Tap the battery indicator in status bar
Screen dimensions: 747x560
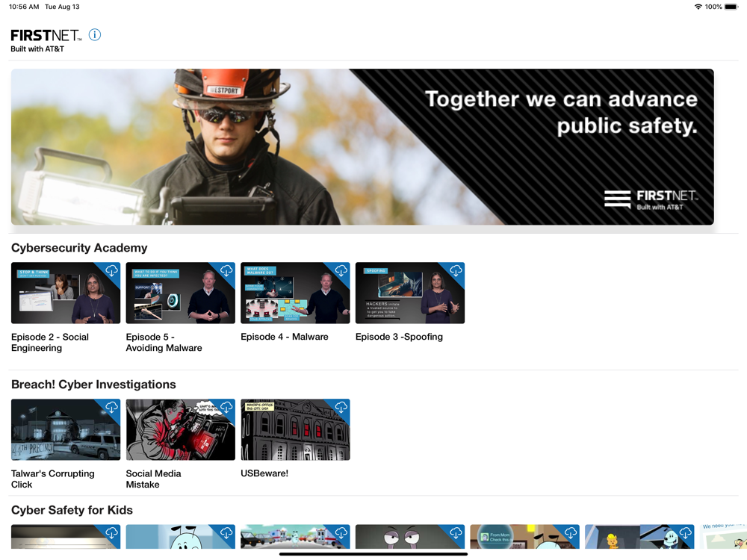[x=731, y=7]
